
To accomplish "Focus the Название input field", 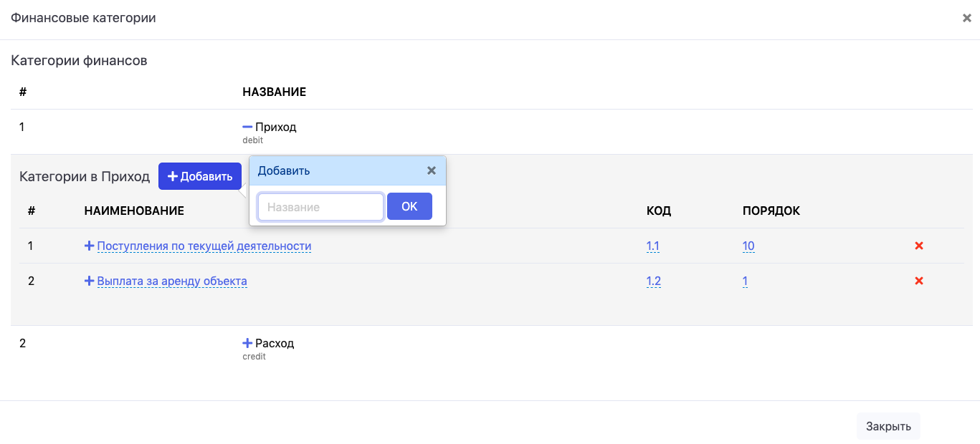I will click(x=320, y=207).
